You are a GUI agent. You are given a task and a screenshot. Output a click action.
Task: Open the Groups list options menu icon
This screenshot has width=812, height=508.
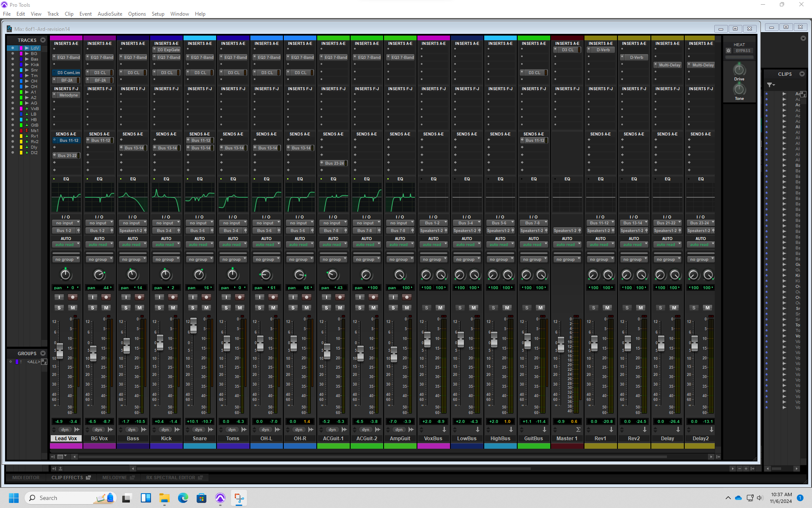(x=43, y=353)
